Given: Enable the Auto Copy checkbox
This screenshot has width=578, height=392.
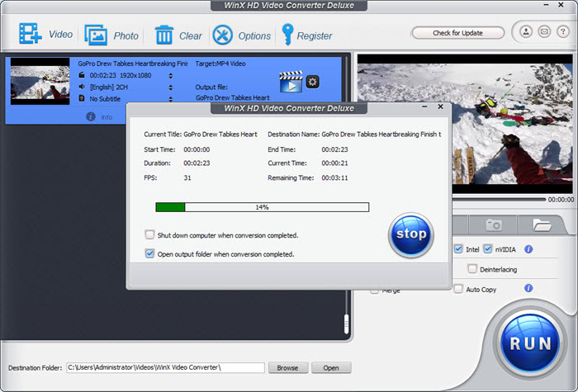Looking at the screenshot, I should [x=458, y=289].
